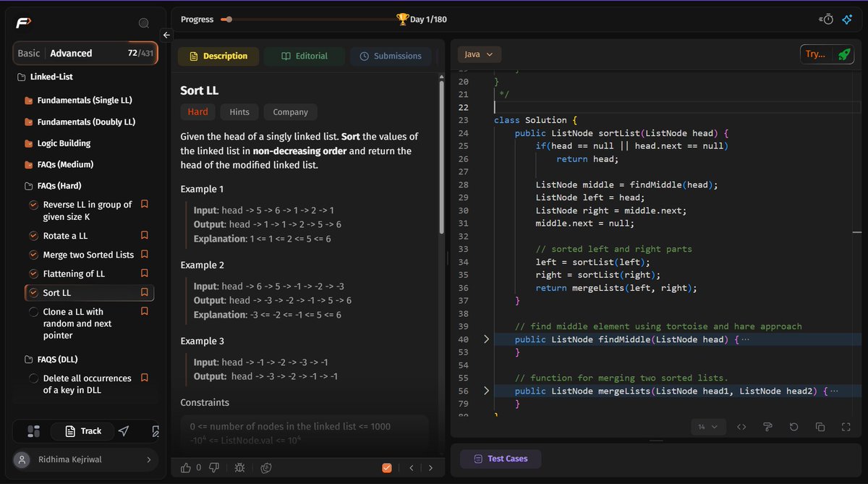Click the paper-plane icon next to Track
The height and width of the screenshot is (484, 868).
pyautogui.click(x=124, y=431)
